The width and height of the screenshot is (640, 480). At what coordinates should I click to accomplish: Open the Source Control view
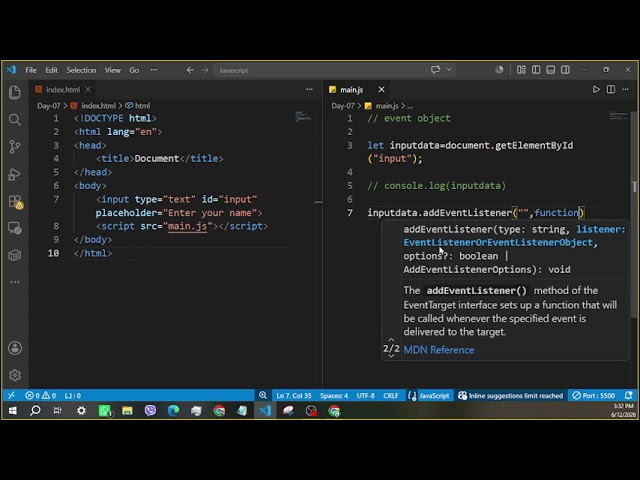[15, 147]
